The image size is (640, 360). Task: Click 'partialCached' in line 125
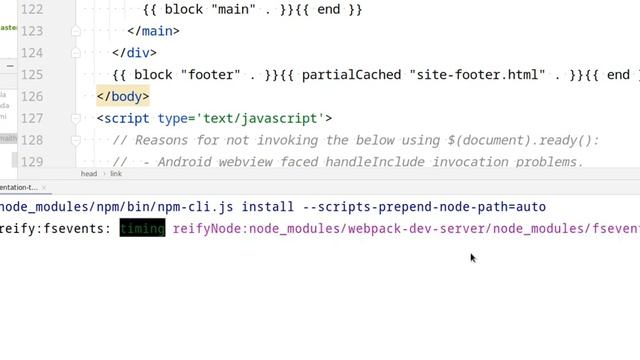[x=351, y=75]
